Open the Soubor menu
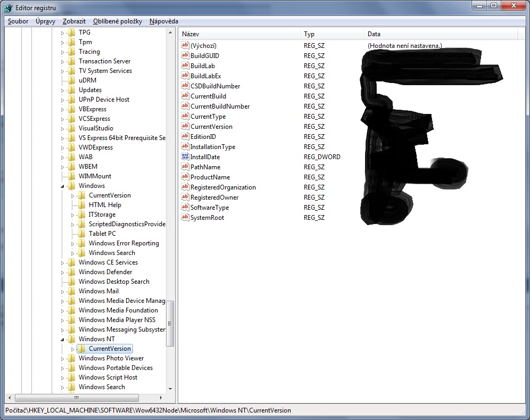The image size is (530, 420). pos(18,21)
